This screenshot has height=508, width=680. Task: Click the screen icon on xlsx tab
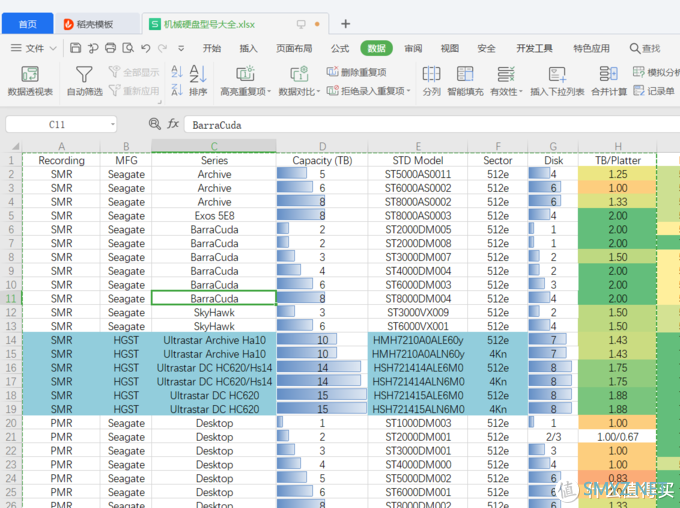pos(301,24)
